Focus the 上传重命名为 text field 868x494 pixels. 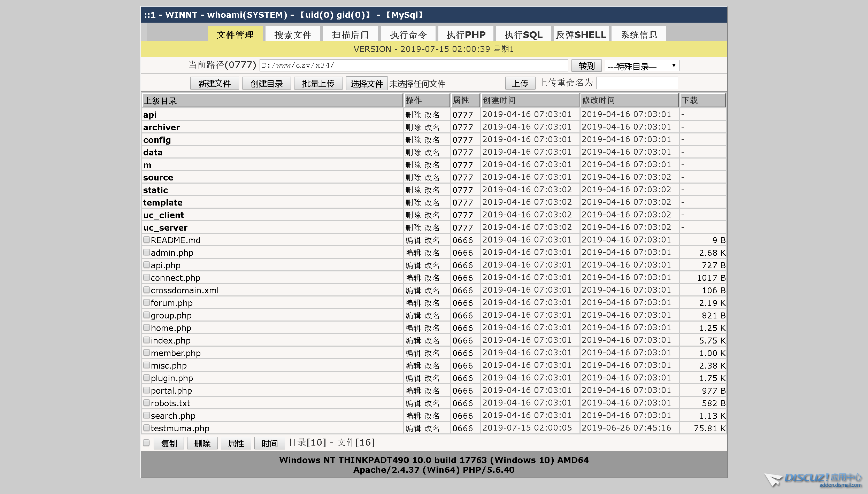coord(637,83)
